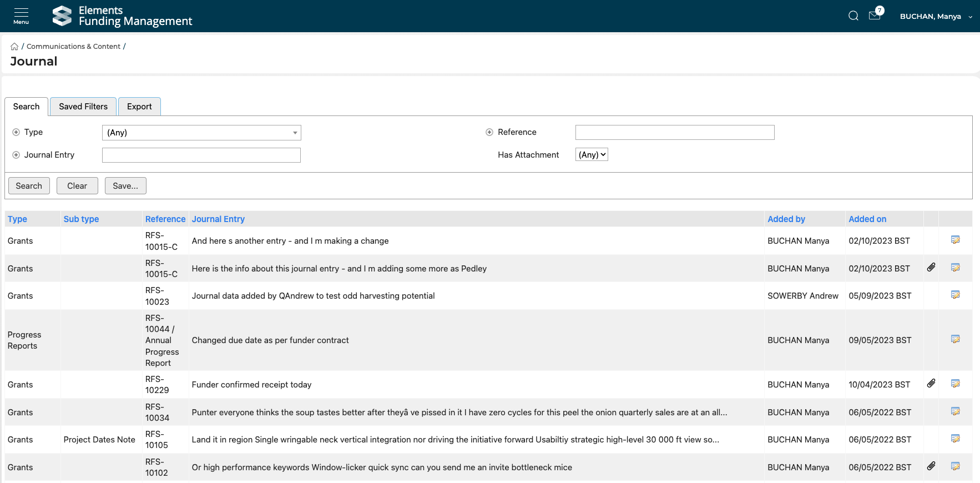
Task: Open the Type (Any) dropdown
Action: [201, 133]
